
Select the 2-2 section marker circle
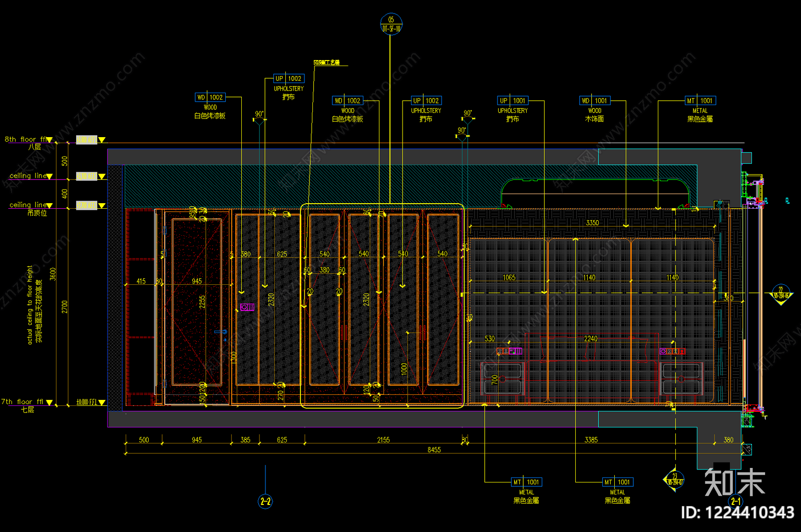(265, 501)
